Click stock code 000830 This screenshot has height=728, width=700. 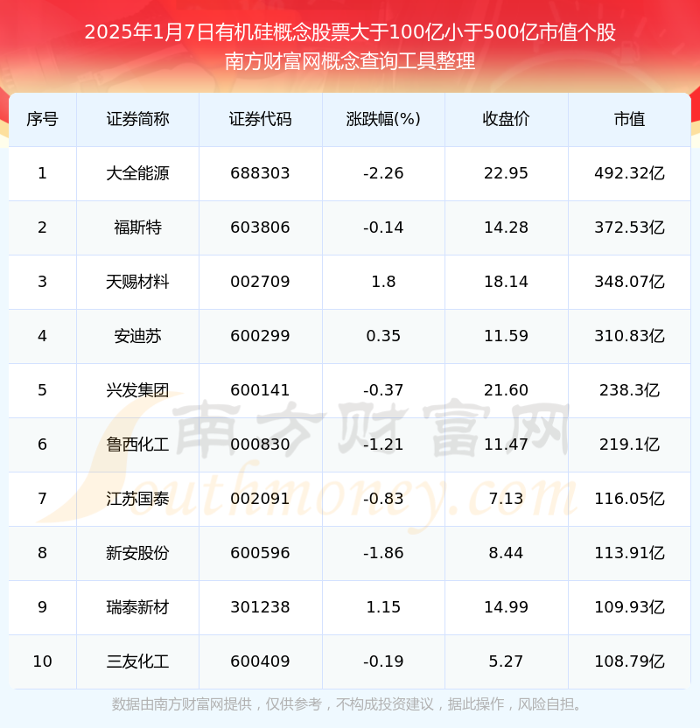(261, 444)
